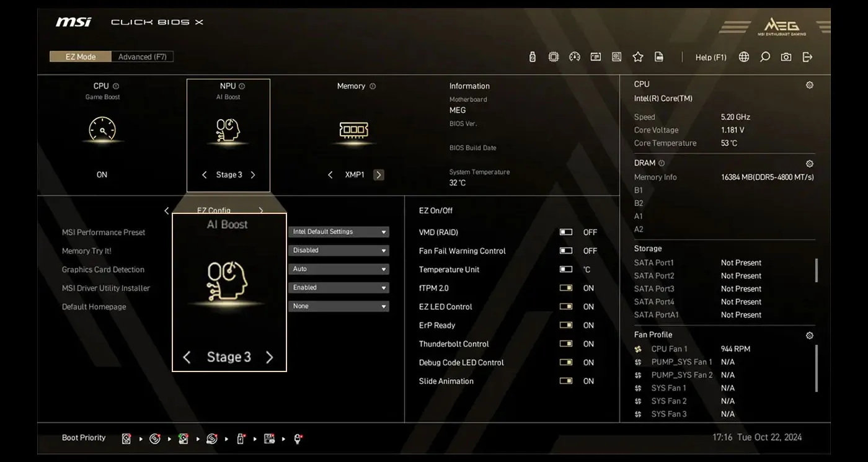This screenshot has height=462, width=868.
Task: Select the first boot priority device icon
Action: point(126,438)
